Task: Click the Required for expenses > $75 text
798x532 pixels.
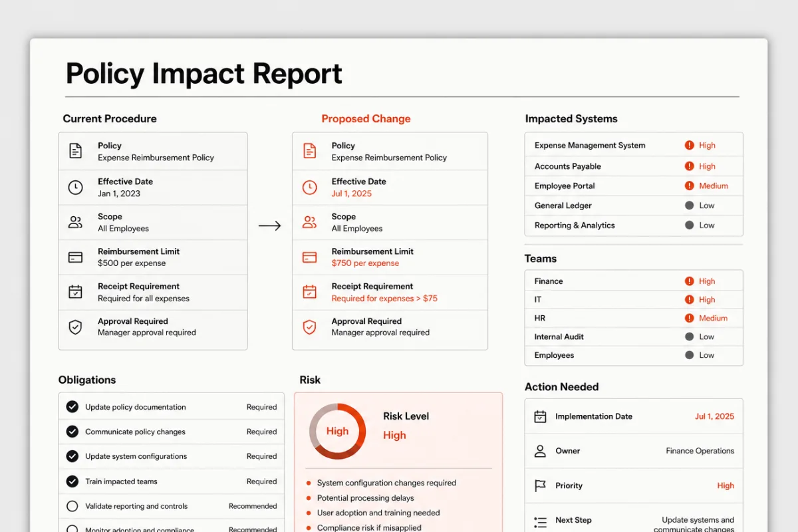Action: point(384,299)
